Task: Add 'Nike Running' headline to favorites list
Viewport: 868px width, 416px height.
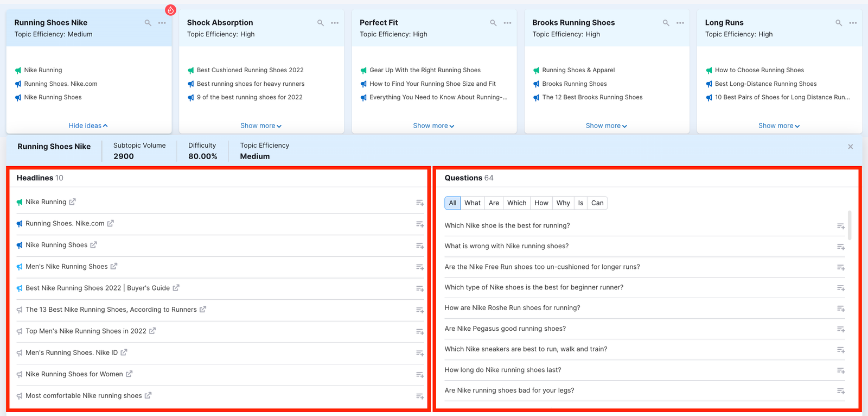Action: click(420, 203)
